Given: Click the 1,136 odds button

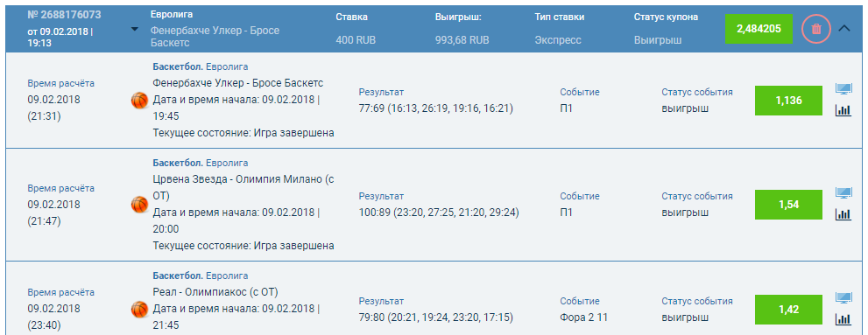Looking at the screenshot, I should click(788, 101).
